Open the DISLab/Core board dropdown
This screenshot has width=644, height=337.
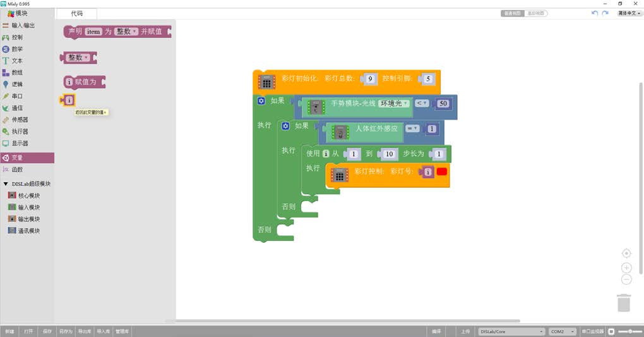(x=511, y=331)
